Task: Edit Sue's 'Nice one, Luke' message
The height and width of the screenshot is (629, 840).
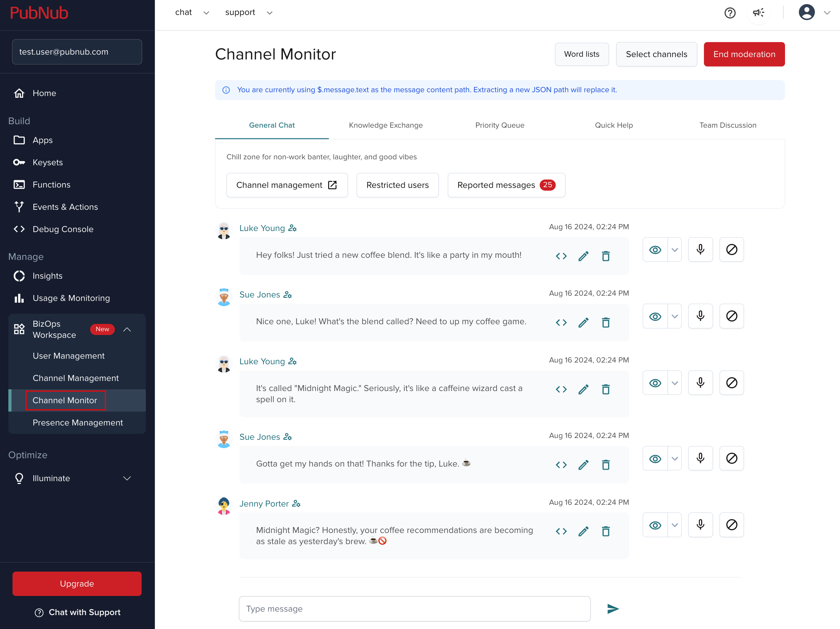Action: pos(583,323)
